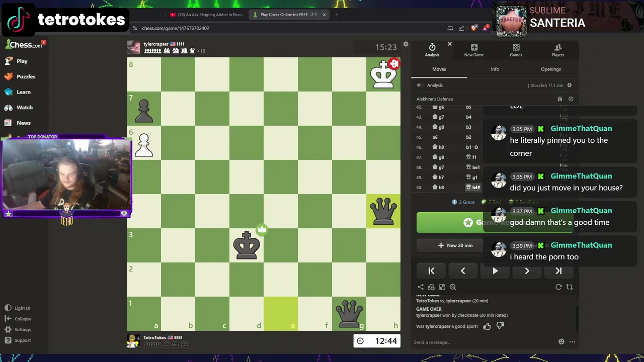Click the black queen on h4
The image size is (644, 362).
point(383,211)
